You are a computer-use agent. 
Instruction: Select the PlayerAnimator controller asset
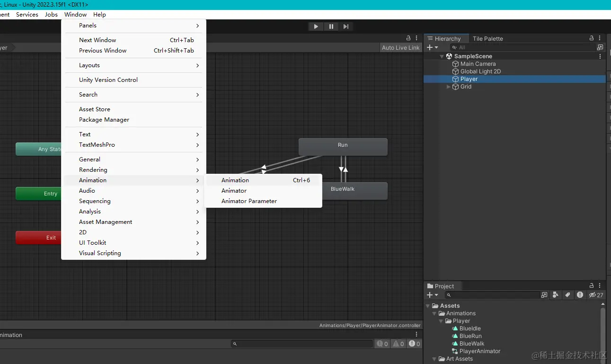coord(480,351)
